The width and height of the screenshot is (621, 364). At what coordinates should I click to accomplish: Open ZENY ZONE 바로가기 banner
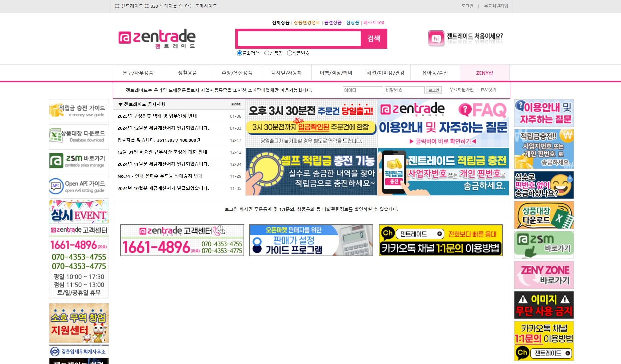click(544, 275)
